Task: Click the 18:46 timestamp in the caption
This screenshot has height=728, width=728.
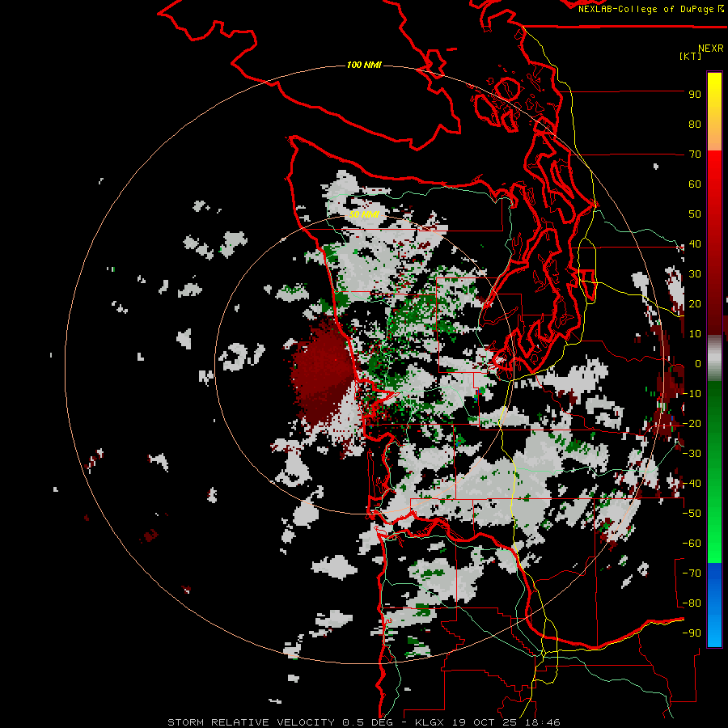Action: click(543, 722)
